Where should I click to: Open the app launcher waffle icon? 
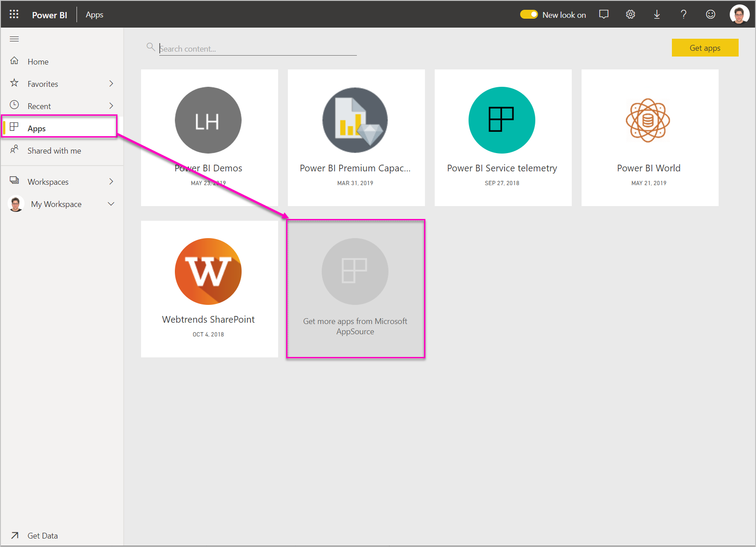14,14
